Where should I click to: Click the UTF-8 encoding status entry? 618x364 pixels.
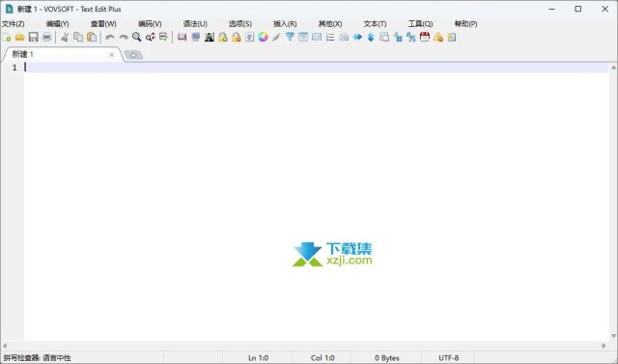click(448, 358)
